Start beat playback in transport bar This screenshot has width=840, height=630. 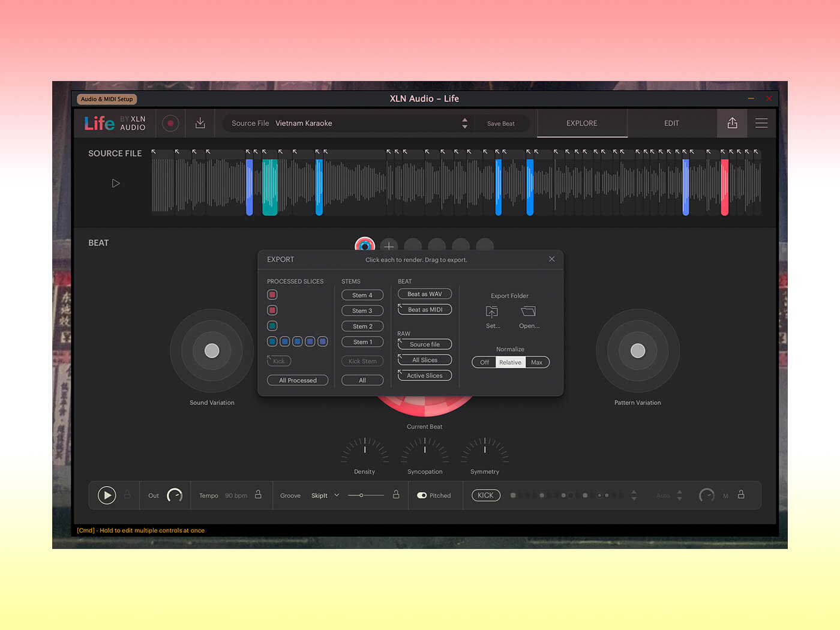(x=107, y=495)
